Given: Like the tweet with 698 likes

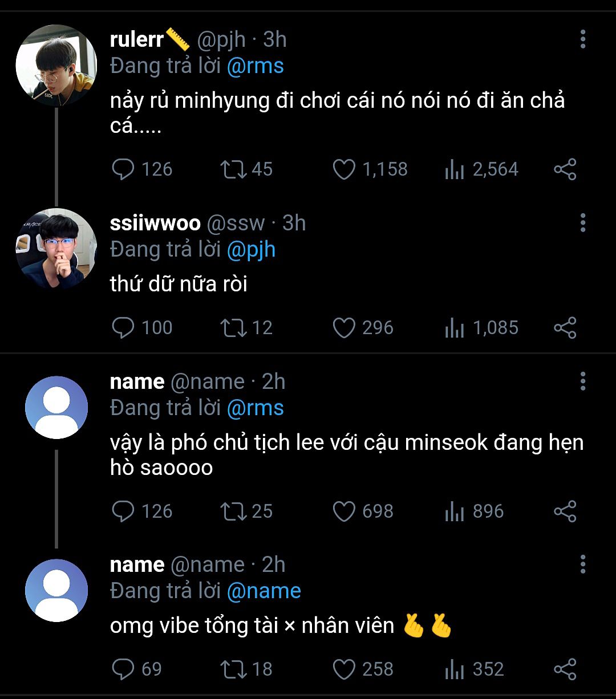Looking at the screenshot, I should tap(344, 511).
